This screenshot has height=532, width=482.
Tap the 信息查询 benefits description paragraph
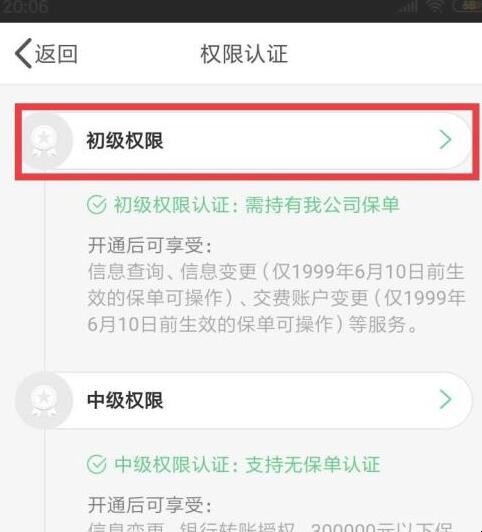pos(276,298)
